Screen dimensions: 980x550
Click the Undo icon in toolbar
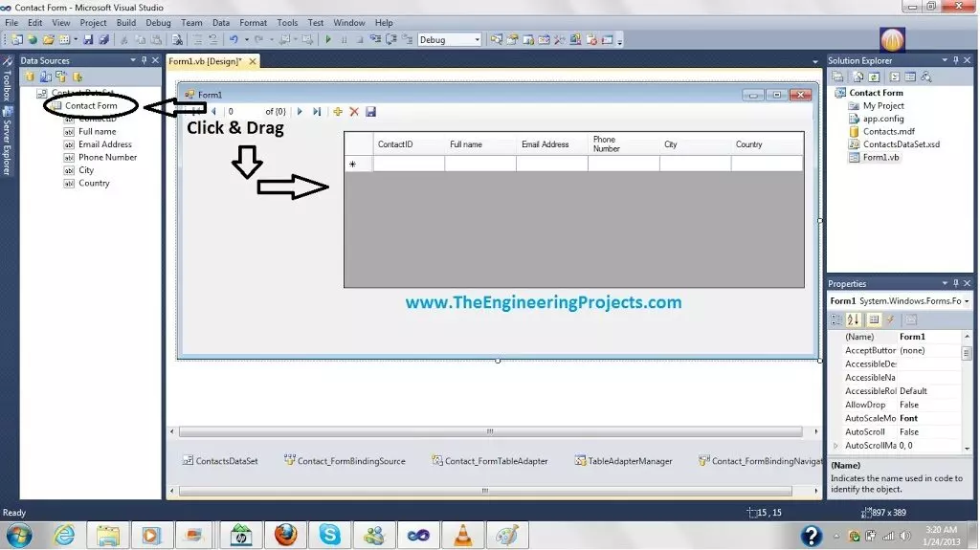(x=234, y=40)
